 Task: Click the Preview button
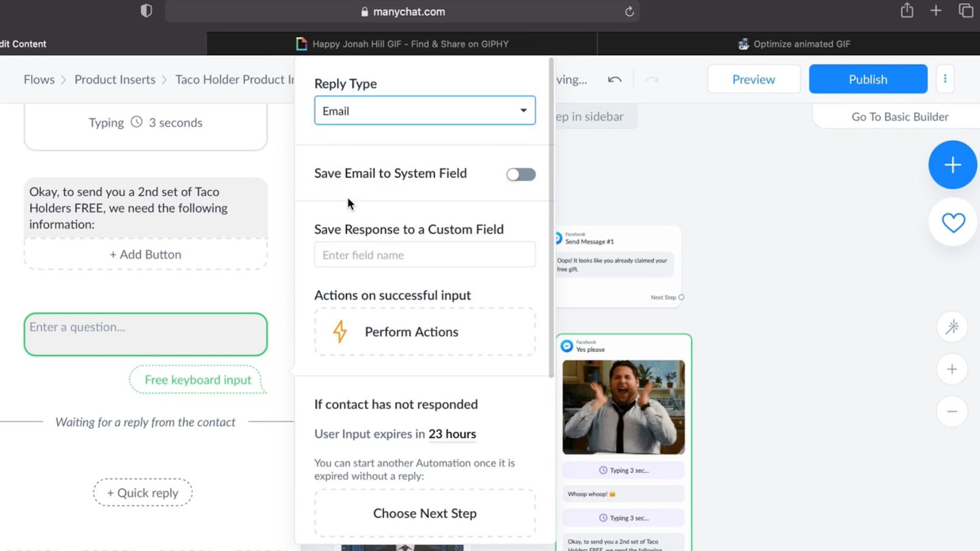(753, 79)
